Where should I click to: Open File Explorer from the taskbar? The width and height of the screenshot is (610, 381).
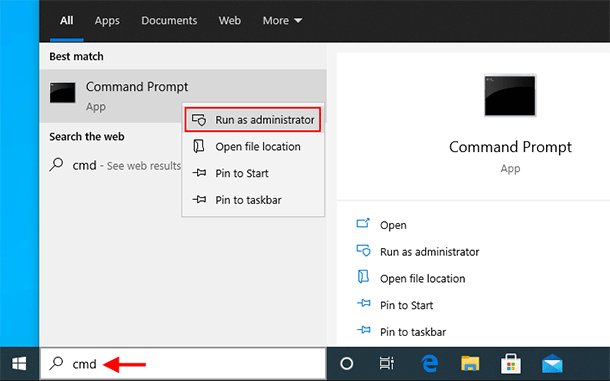pos(470,363)
